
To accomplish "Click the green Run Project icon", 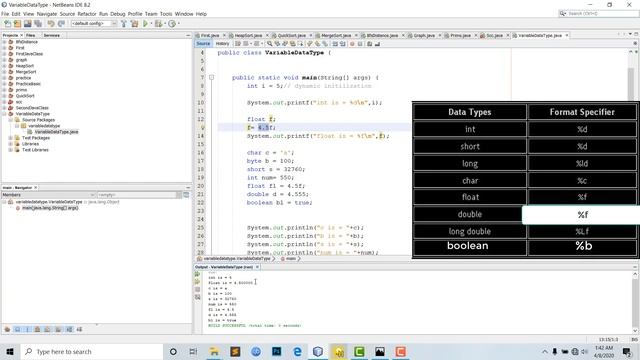I will pos(145,24).
